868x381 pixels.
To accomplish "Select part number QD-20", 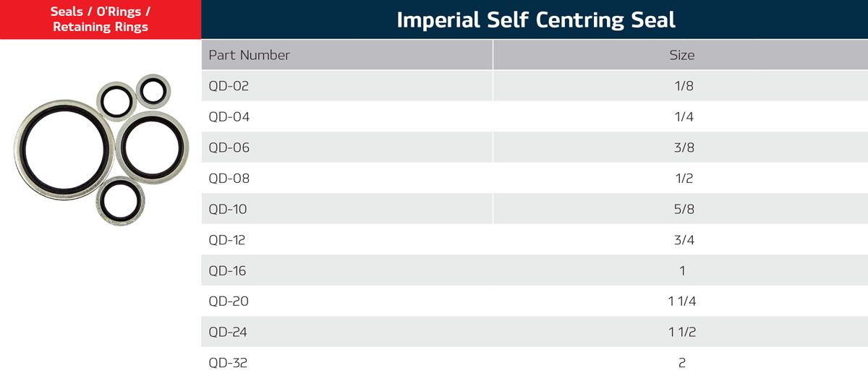I will coord(229,301).
